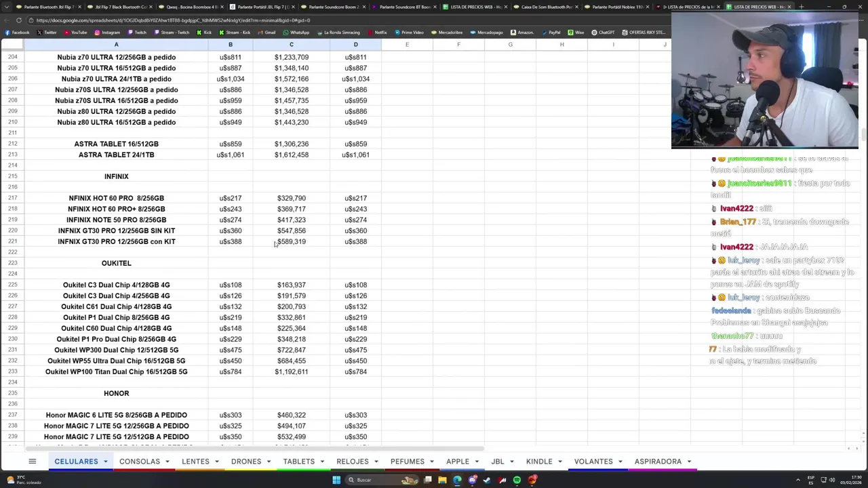
Task: Open the Mercadopago bookmark
Action: tap(486, 33)
